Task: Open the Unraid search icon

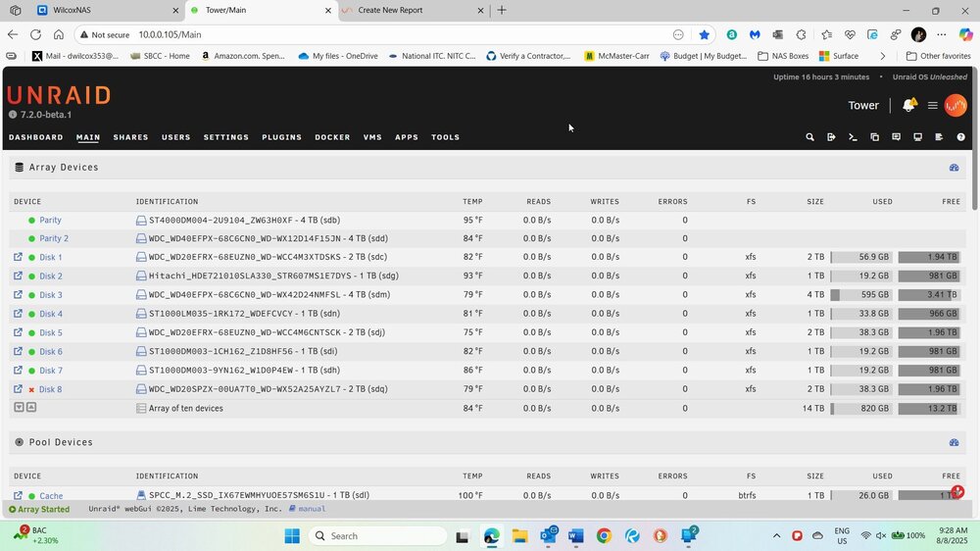Action: [810, 137]
